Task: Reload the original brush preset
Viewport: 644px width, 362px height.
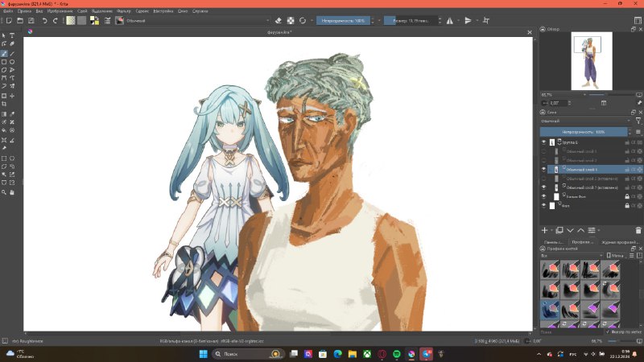Action: pyautogui.click(x=303, y=21)
